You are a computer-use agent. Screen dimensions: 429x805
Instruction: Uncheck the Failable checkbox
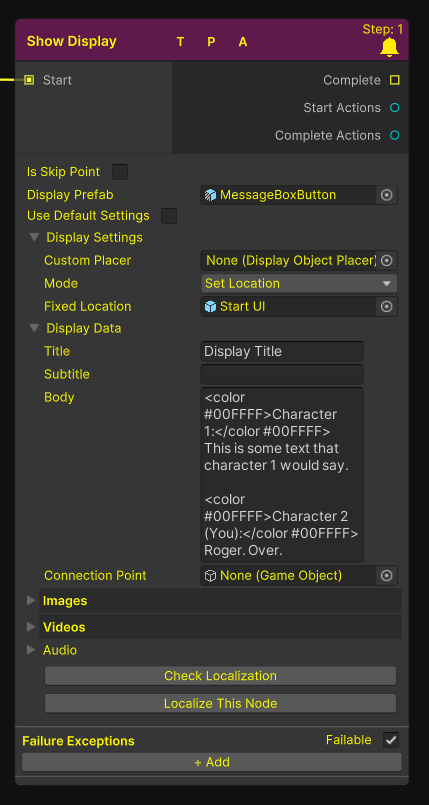pyautogui.click(x=391, y=740)
